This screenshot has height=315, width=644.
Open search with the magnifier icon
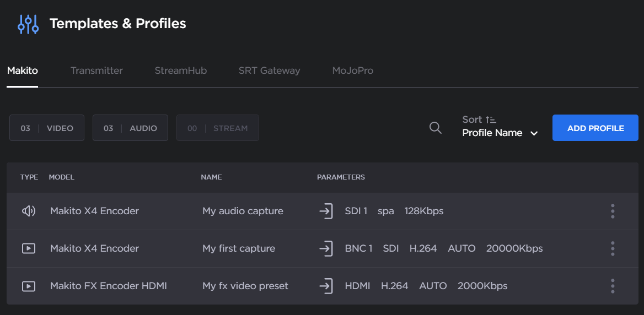click(436, 128)
